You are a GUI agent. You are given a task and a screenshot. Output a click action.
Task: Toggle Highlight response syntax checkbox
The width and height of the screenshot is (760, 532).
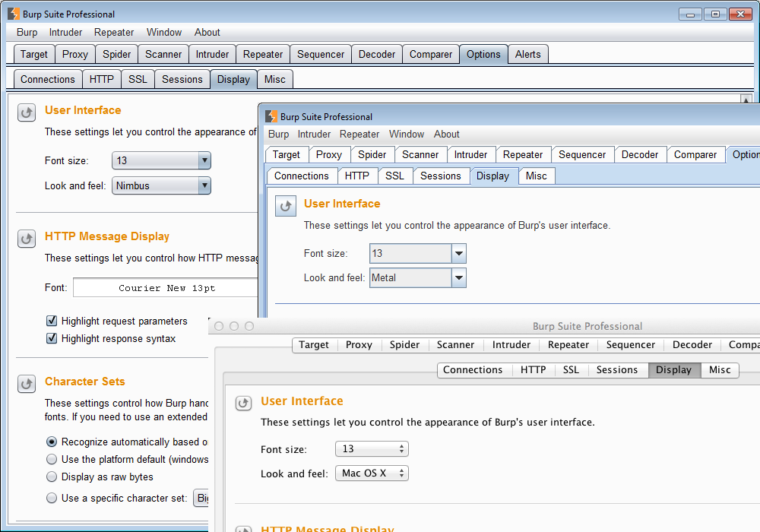pyautogui.click(x=52, y=338)
